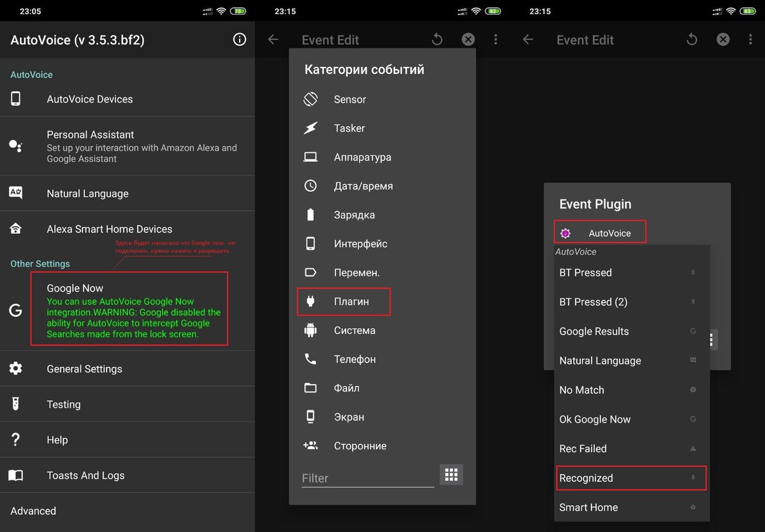
Task: Tap the gear icon for General Settings
Action: point(15,368)
